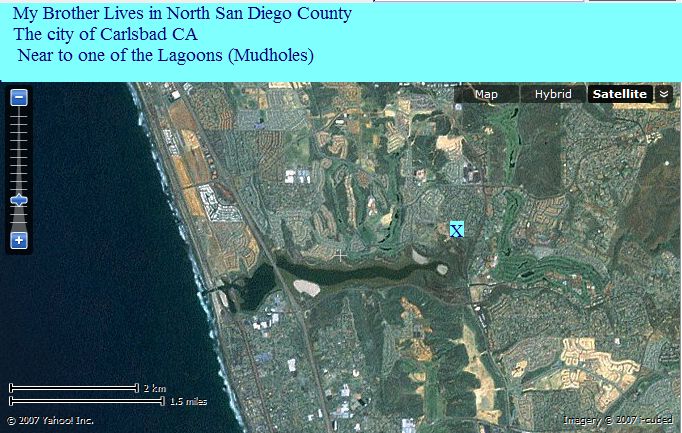Click the 2007 Yahoo! Inc. copyright
Image resolution: width=682 pixels, height=433 pixels.
pos(50,420)
